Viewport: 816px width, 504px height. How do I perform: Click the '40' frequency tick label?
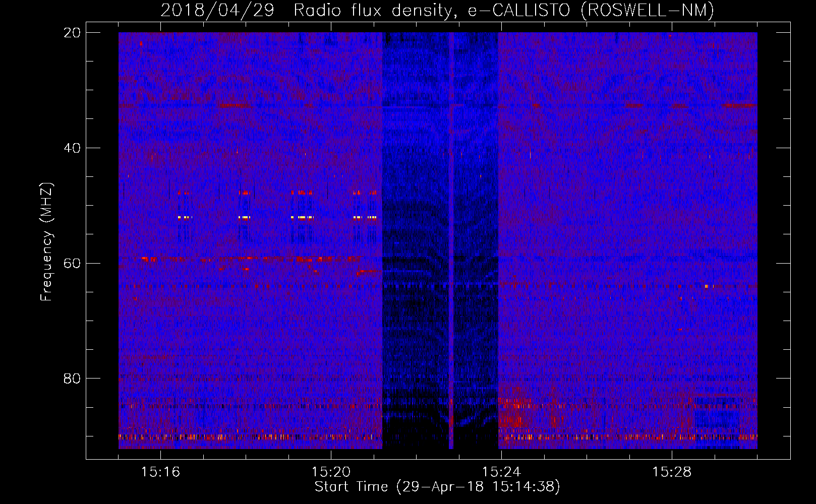click(x=72, y=148)
